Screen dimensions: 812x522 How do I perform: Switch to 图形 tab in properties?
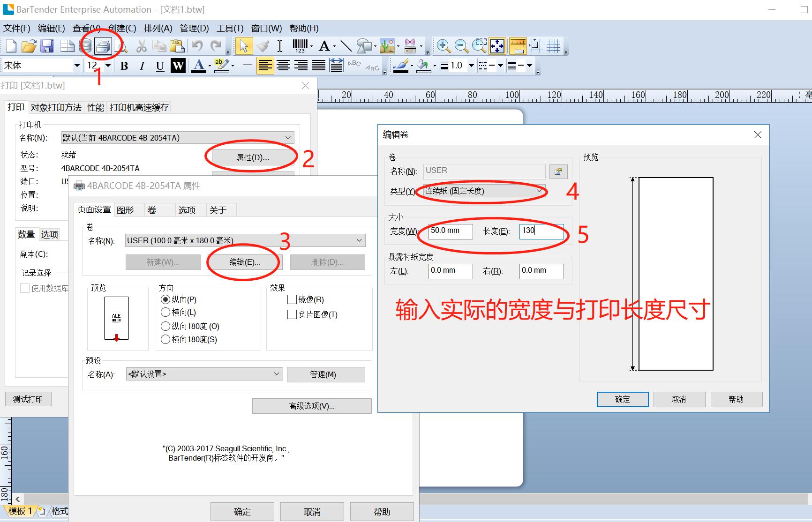(x=125, y=210)
